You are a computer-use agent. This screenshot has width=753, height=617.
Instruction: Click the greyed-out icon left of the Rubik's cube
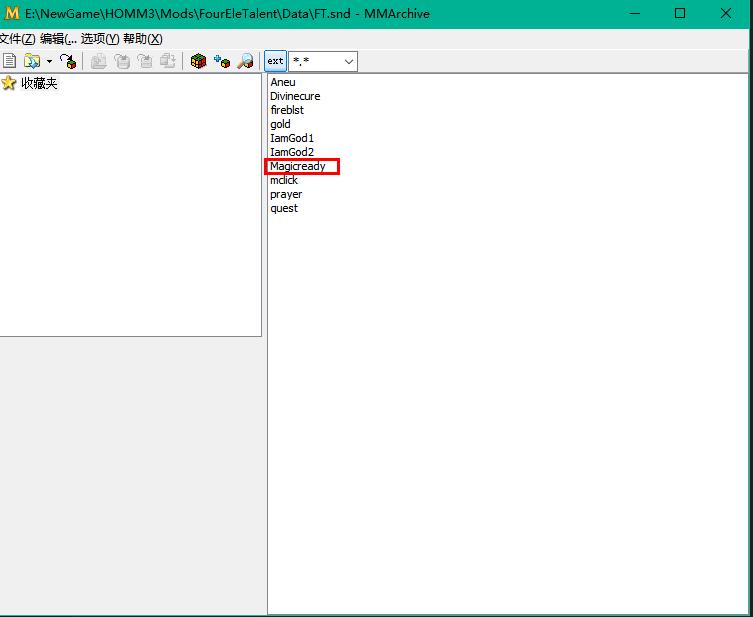[168, 61]
